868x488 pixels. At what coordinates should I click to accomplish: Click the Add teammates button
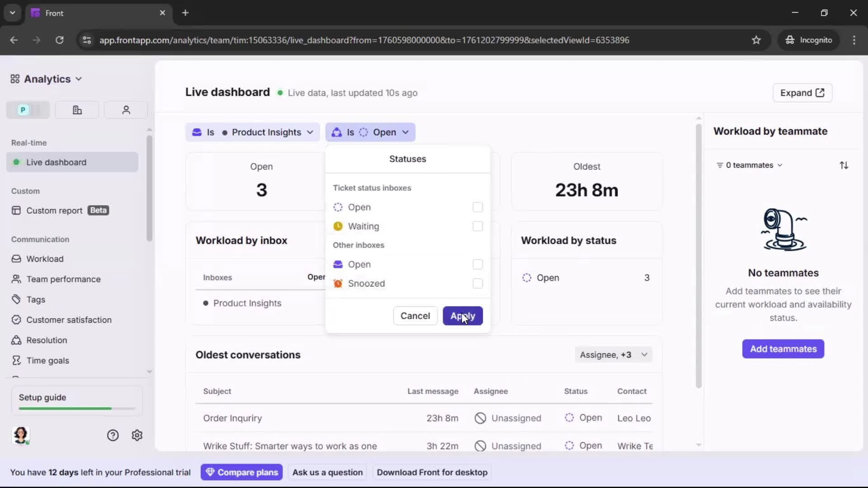[x=783, y=349]
